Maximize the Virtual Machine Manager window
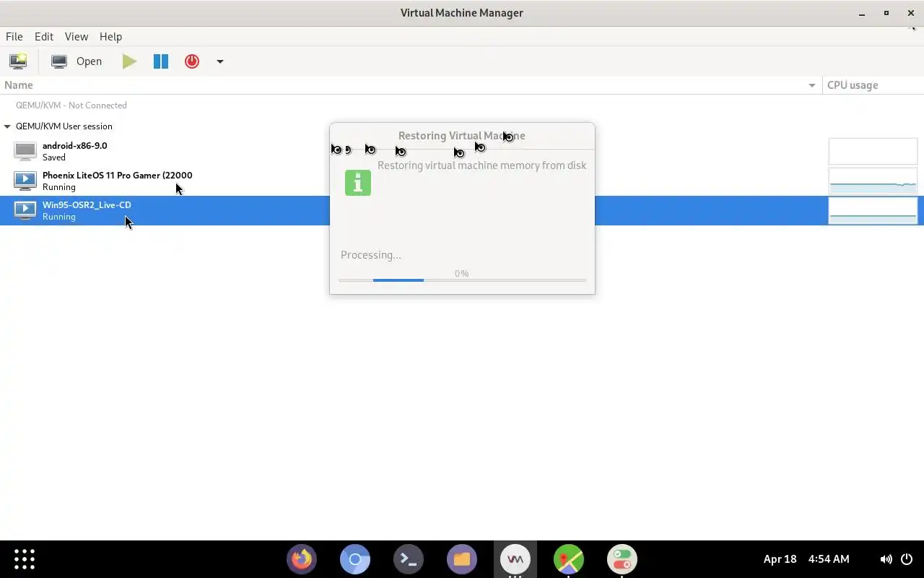The height and width of the screenshot is (578, 924). pyautogui.click(x=886, y=13)
